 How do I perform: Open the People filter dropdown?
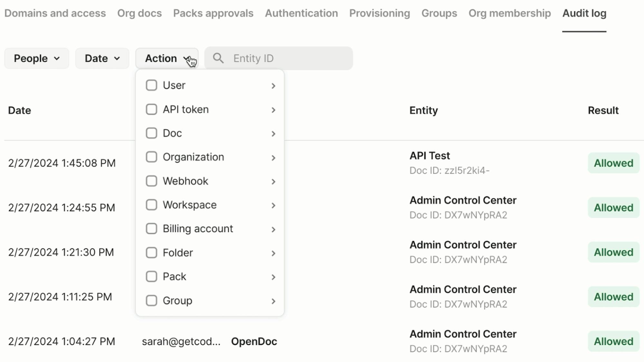coord(37,58)
